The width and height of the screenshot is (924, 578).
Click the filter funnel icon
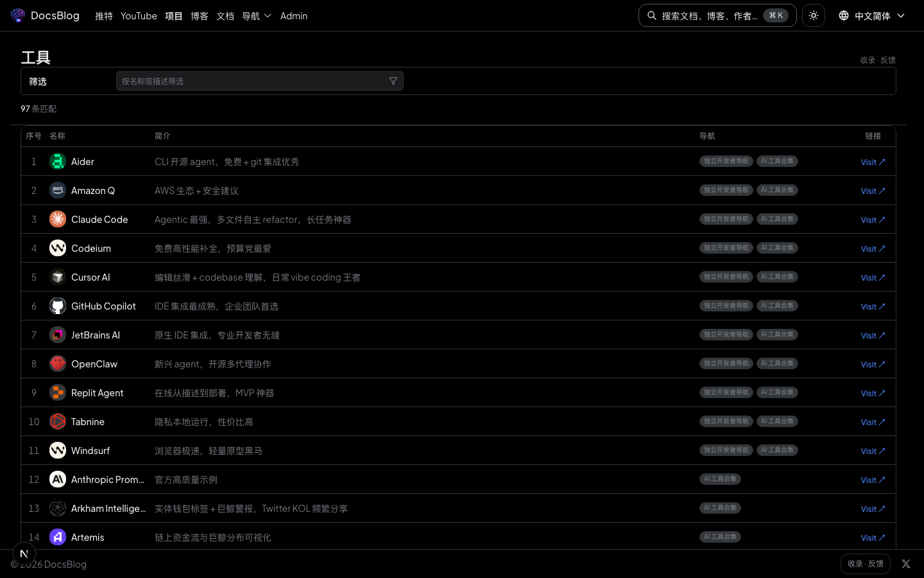click(393, 81)
